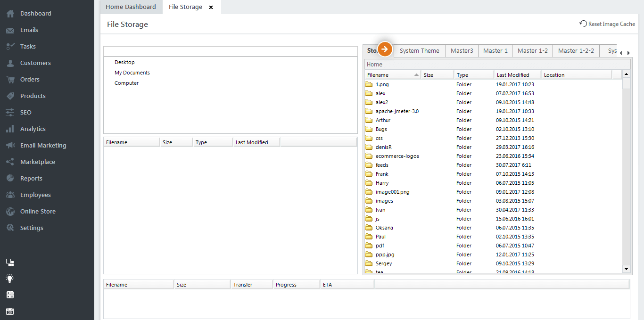
Task: Select the System Theme tab
Action: click(419, 51)
